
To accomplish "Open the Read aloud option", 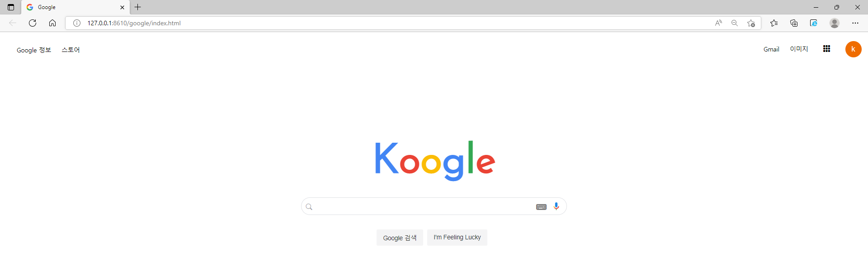I will click(718, 23).
